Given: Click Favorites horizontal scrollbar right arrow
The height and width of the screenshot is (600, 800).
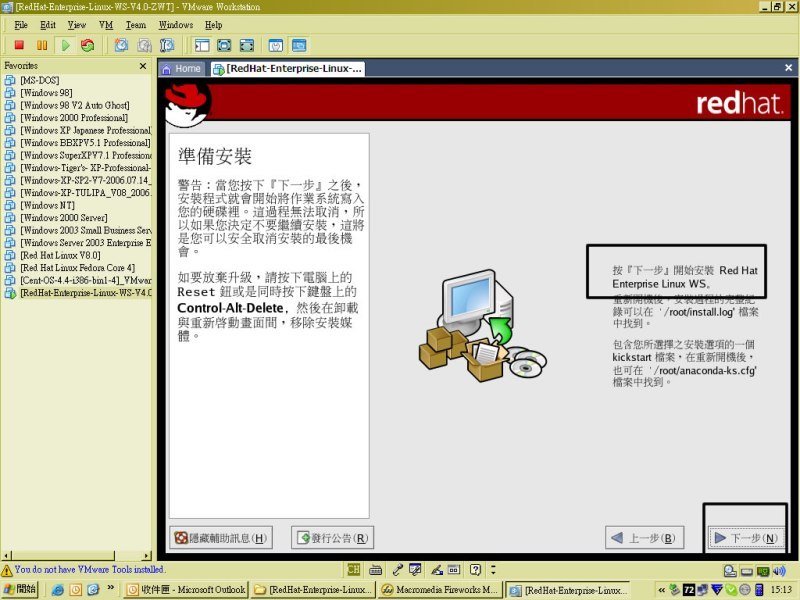Looking at the screenshot, I should (x=147, y=556).
